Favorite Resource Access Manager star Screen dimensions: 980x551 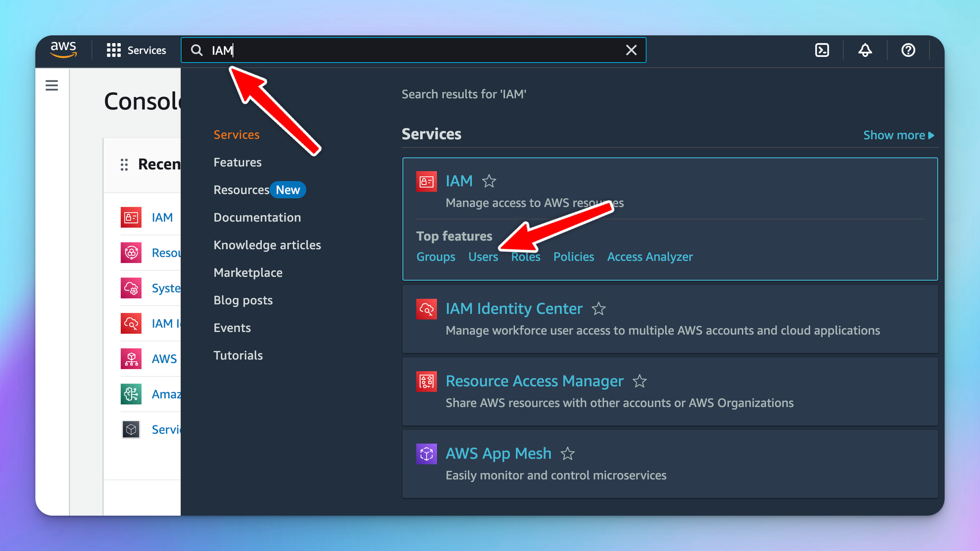(x=640, y=381)
